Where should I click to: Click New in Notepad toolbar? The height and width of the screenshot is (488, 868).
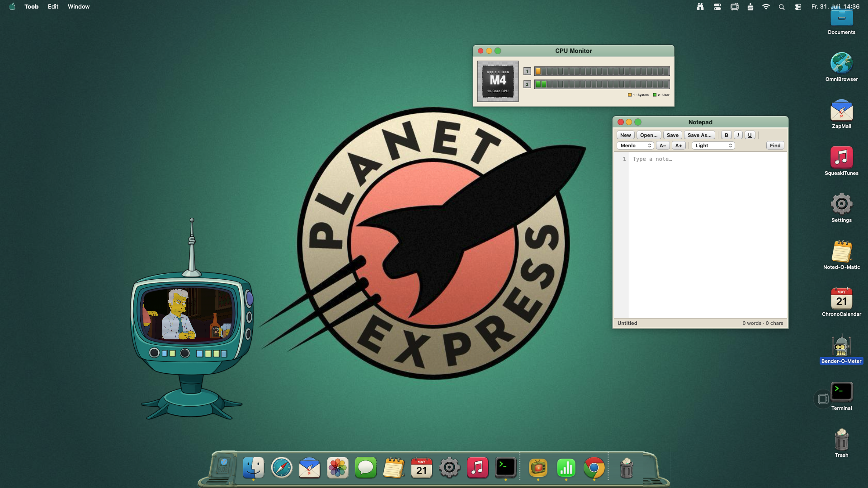coord(625,135)
